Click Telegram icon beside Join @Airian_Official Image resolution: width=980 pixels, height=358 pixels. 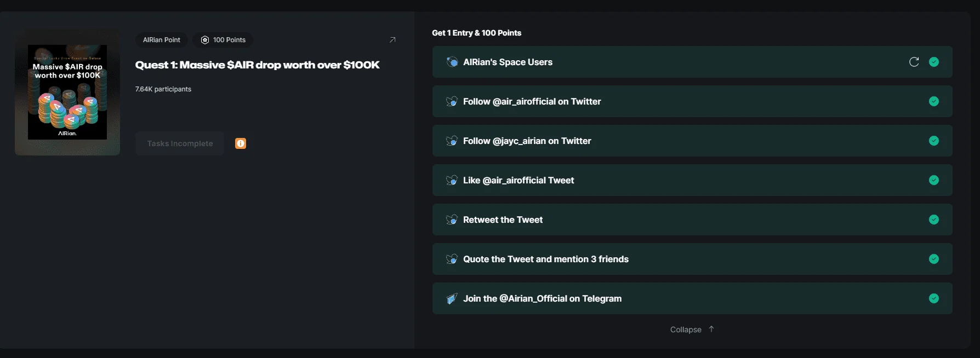(x=452, y=298)
